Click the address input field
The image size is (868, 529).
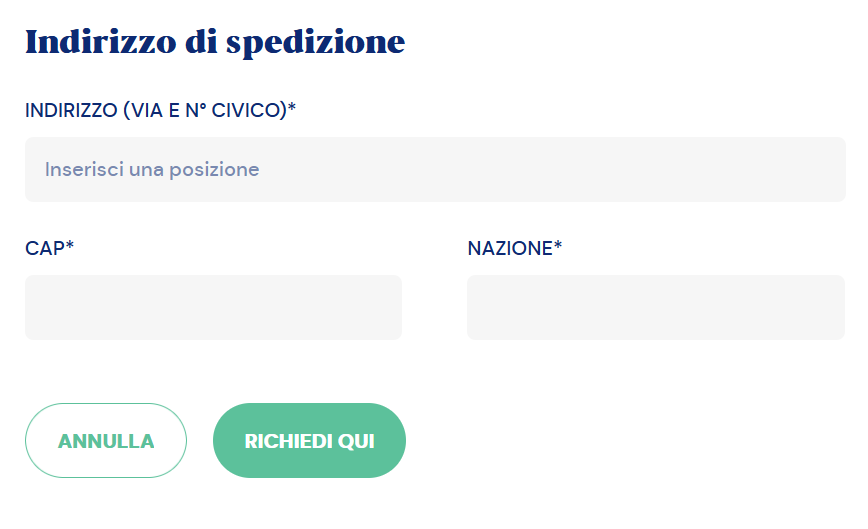(x=435, y=170)
